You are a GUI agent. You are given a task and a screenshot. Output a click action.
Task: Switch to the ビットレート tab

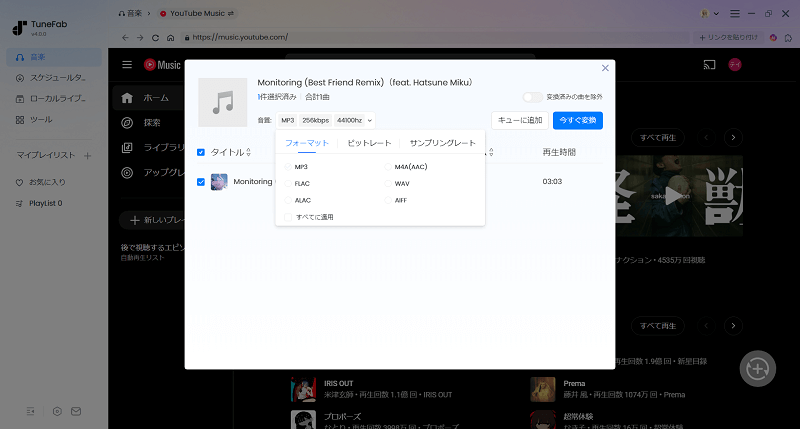click(x=369, y=143)
